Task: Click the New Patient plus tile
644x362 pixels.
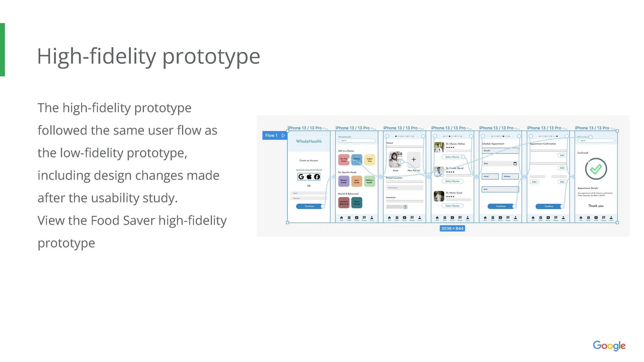Action: tap(414, 160)
